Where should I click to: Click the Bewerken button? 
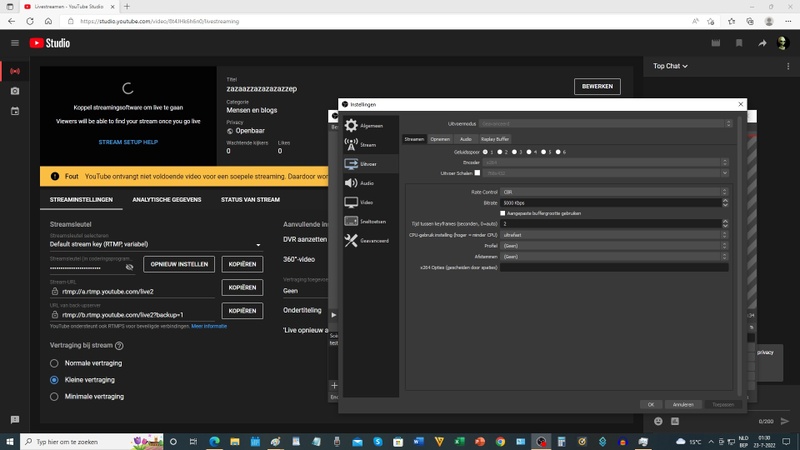click(x=596, y=87)
